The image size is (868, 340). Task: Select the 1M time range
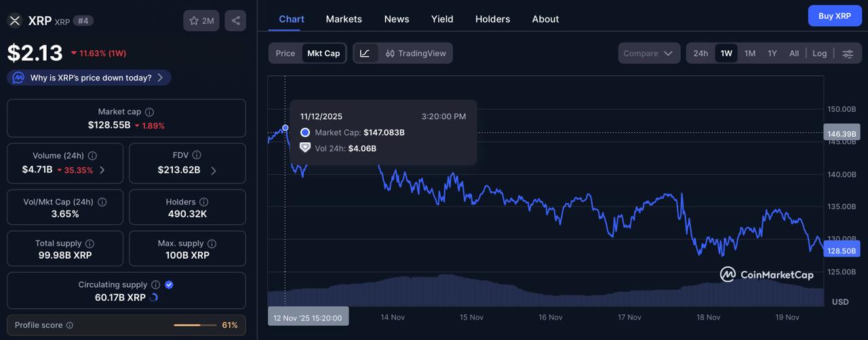(750, 54)
